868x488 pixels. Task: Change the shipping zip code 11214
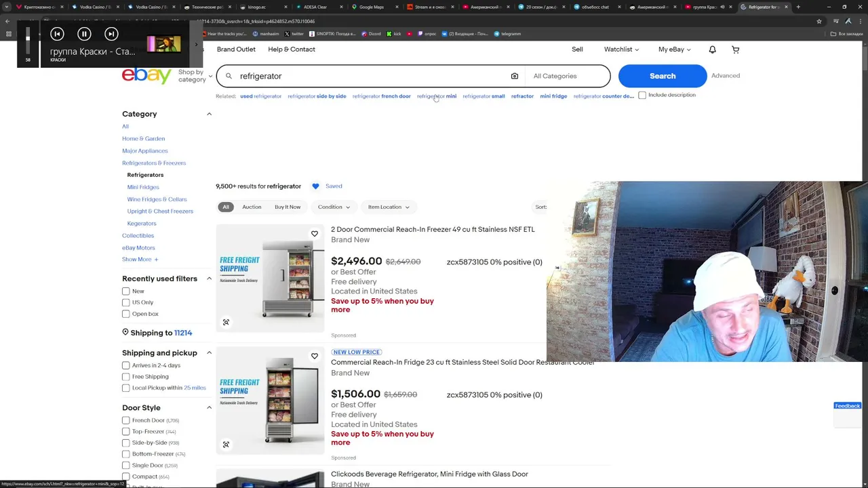tap(183, 333)
